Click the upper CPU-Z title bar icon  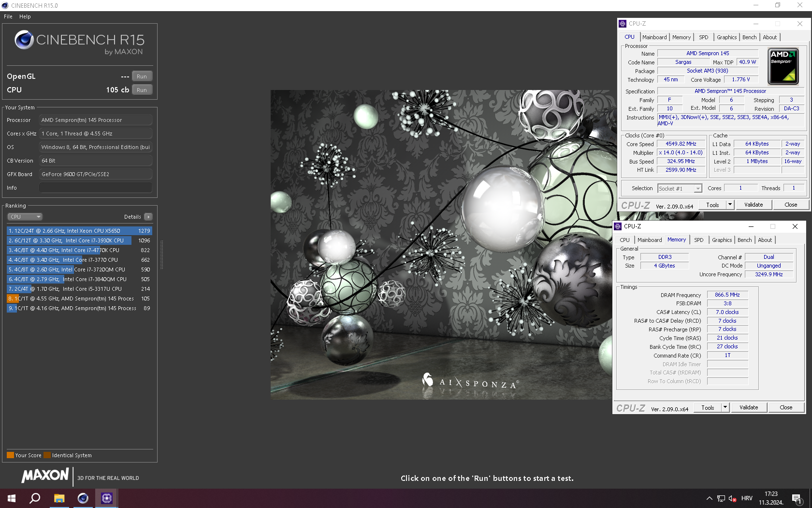click(x=623, y=24)
